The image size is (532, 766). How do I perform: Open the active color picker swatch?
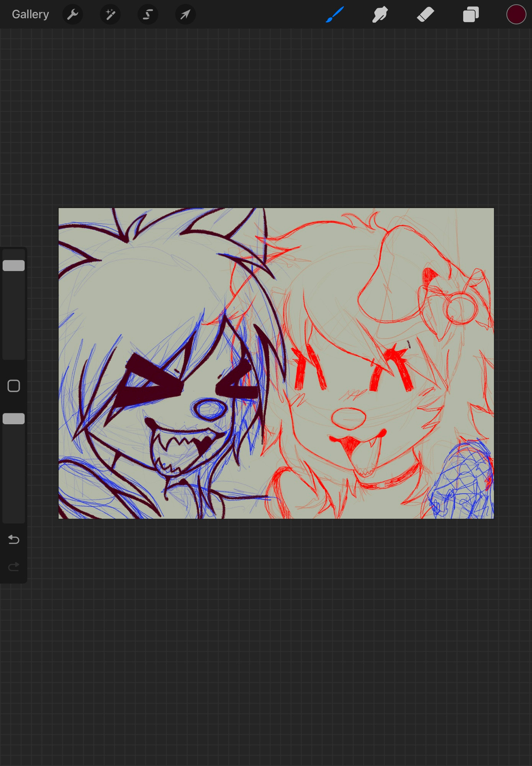coord(516,15)
